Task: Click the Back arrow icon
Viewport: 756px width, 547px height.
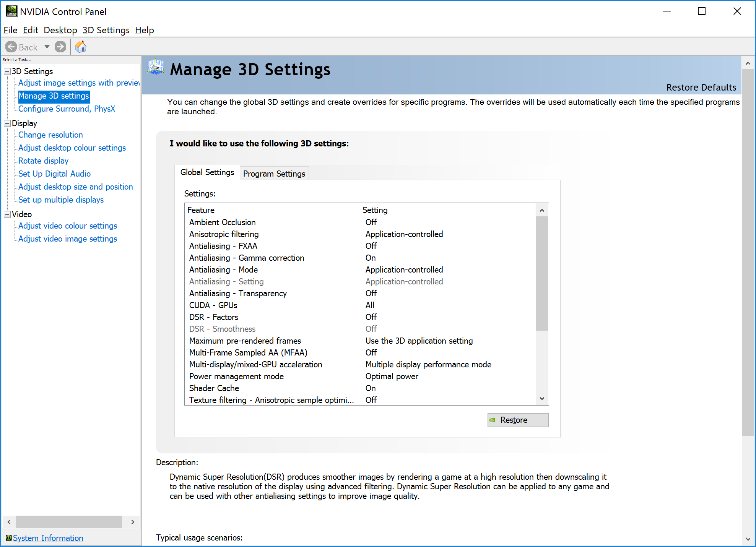Action: (x=11, y=47)
